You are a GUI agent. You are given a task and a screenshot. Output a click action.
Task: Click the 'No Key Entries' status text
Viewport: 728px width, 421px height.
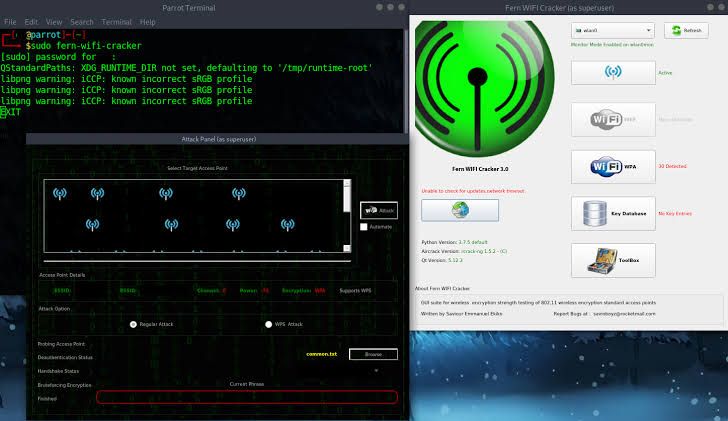tap(675, 214)
